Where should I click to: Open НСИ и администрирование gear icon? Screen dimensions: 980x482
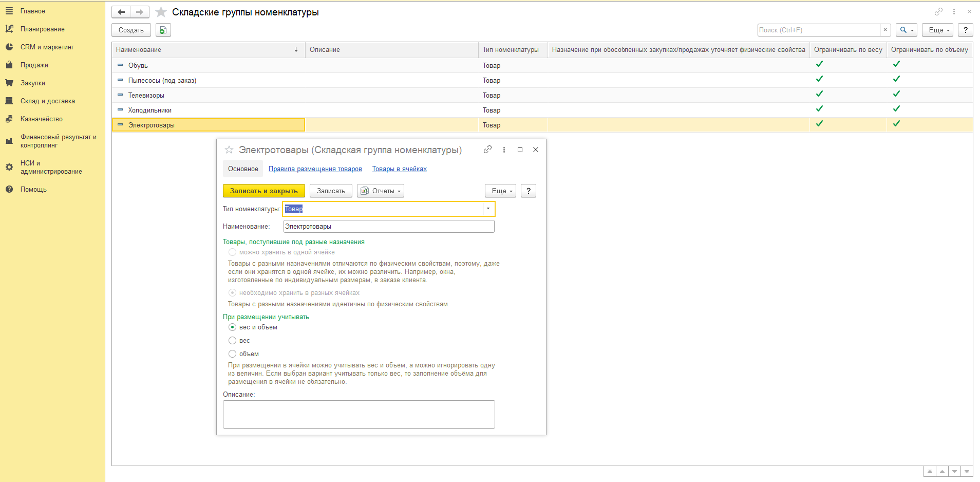(x=9, y=167)
